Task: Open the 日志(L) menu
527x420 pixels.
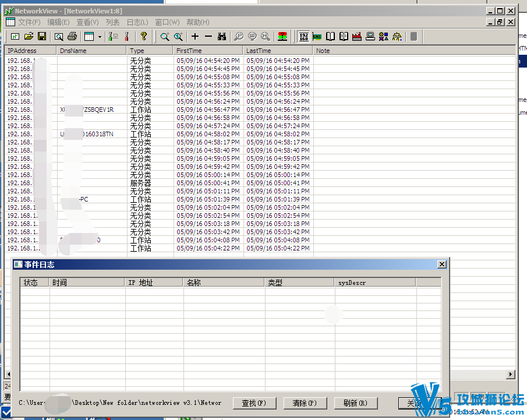Action: point(137,22)
